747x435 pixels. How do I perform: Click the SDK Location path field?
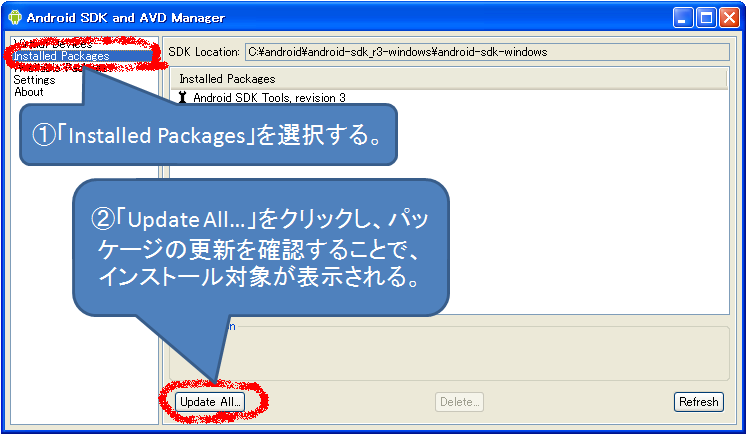click(x=487, y=52)
